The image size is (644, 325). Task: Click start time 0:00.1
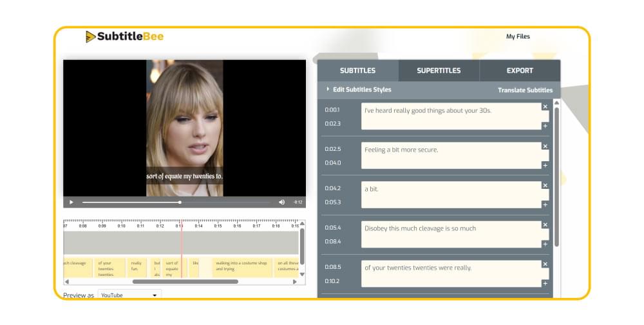332,110
